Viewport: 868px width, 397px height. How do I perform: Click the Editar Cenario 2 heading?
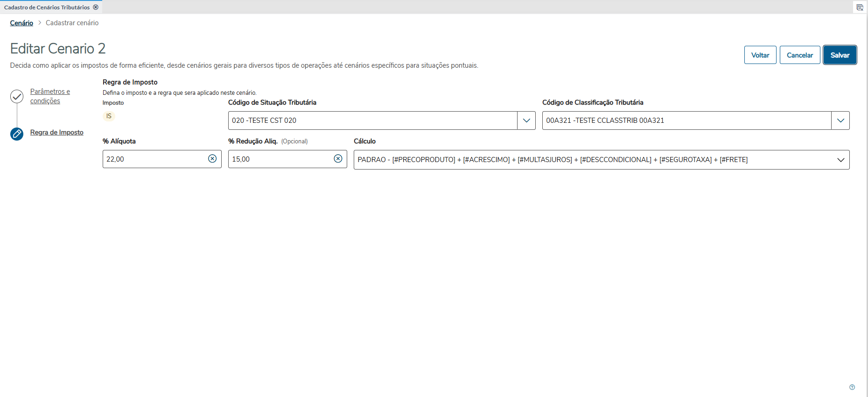click(58, 49)
